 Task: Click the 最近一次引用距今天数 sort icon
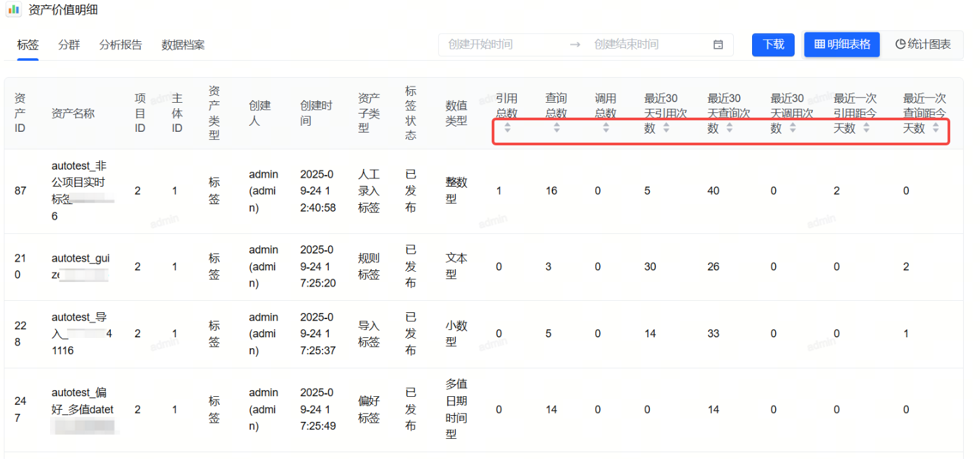tap(866, 128)
